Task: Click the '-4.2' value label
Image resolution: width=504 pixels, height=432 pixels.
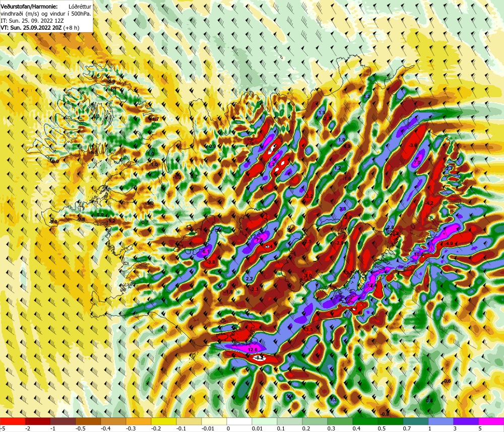Action: [x=429, y=203]
